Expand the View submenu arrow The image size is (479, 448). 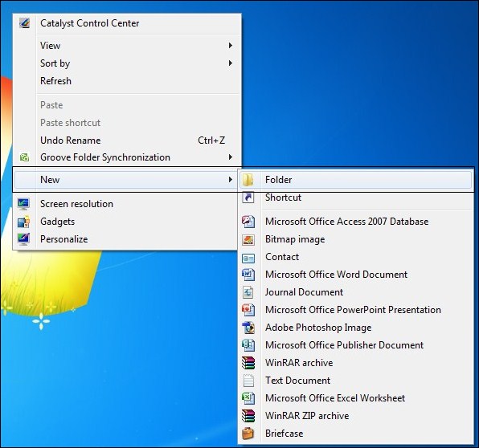pos(231,46)
